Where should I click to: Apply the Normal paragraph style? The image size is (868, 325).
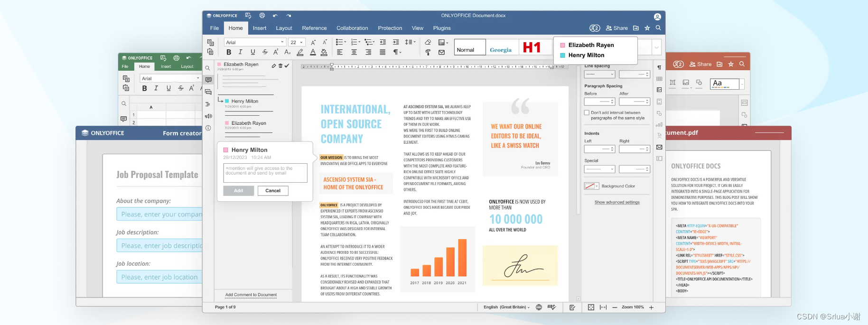[x=470, y=47]
